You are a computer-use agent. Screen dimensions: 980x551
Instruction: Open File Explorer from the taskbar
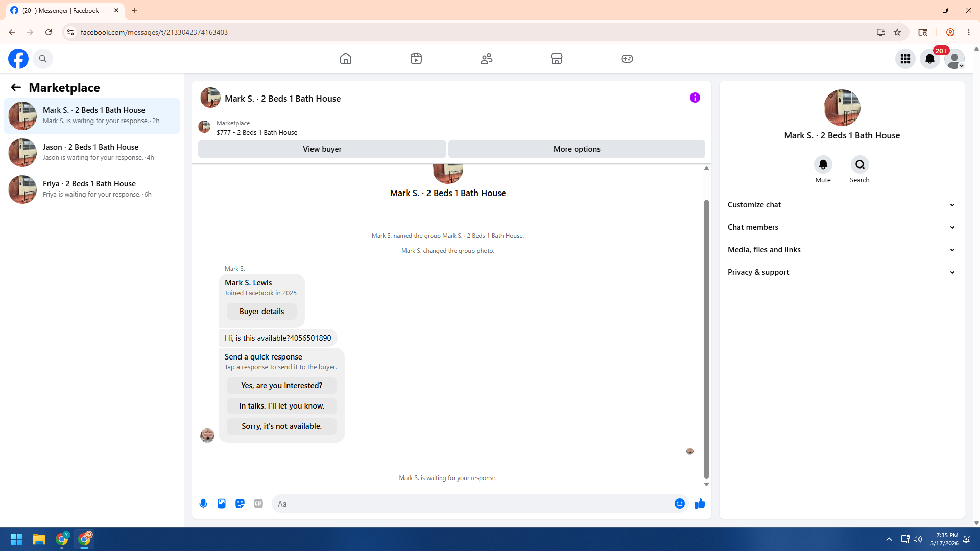[x=39, y=539]
